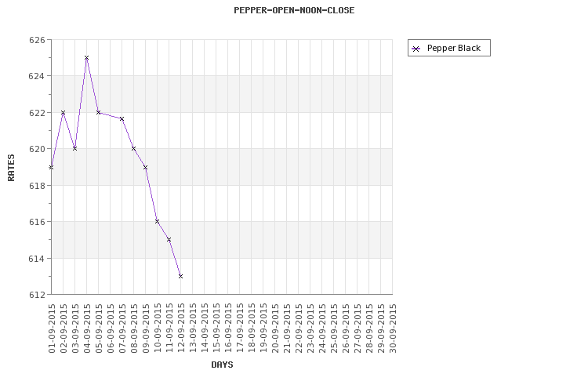Click the data point on 01-09-2015
Screen dimensions: 588x392
click(x=51, y=167)
